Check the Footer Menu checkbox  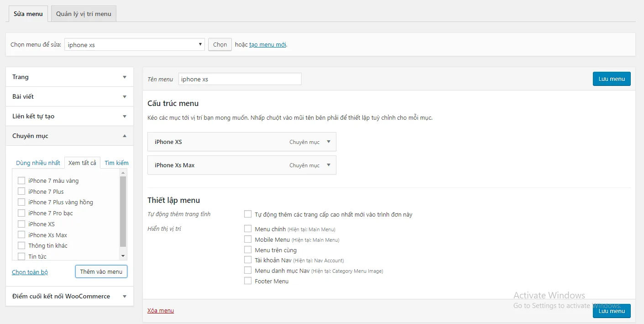(x=248, y=281)
